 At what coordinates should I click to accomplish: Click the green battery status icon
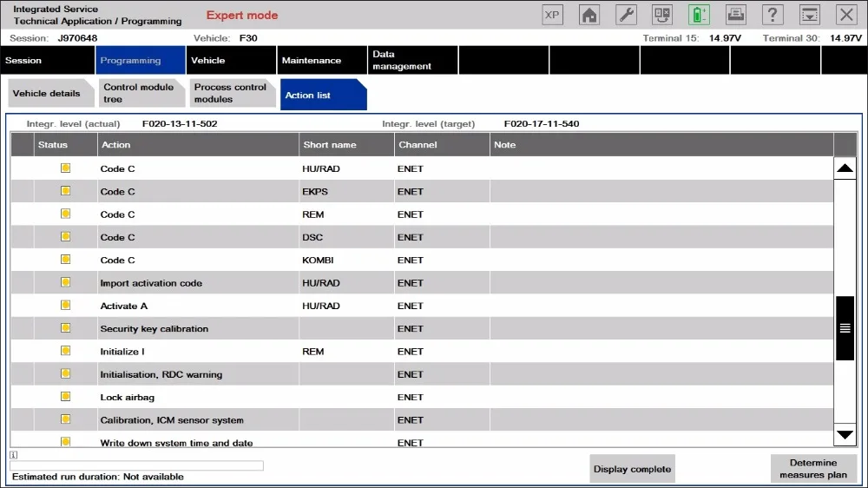coord(699,15)
